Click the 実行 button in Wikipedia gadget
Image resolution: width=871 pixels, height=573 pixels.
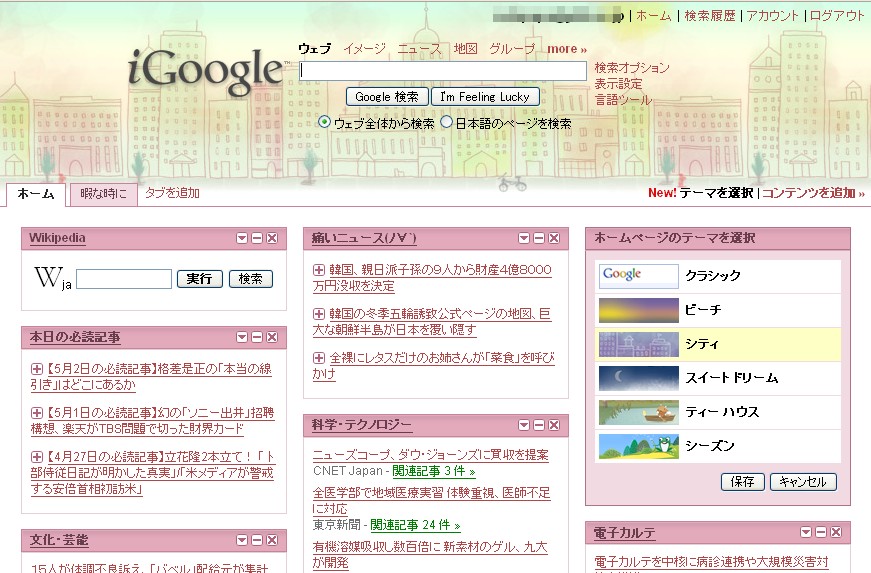(x=199, y=279)
